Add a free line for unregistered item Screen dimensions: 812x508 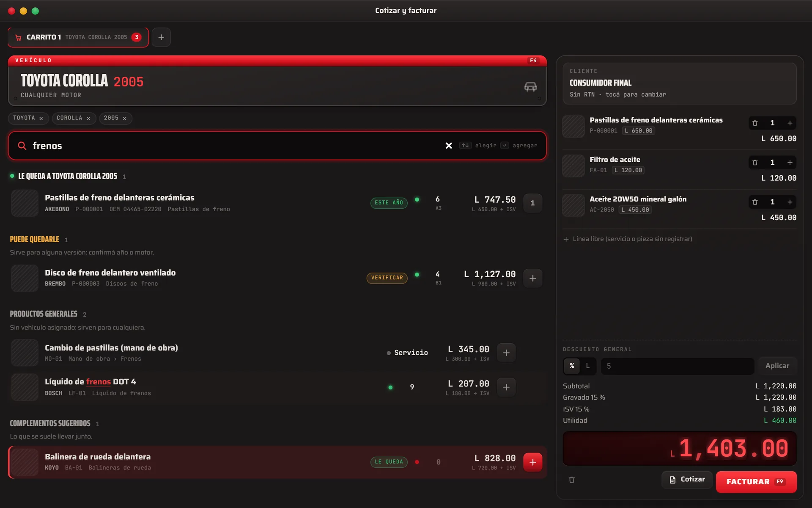click(628, 239)
